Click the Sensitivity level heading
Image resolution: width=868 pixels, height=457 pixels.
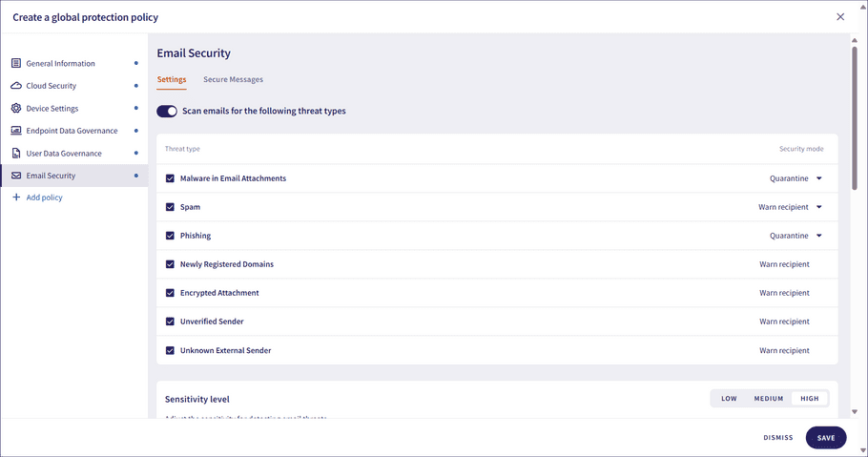[197, 399]
